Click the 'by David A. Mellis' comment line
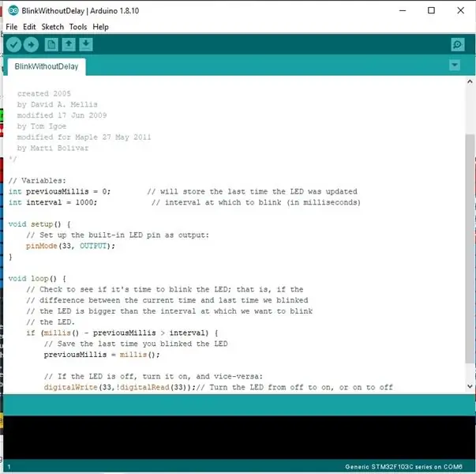 [58, 104]
